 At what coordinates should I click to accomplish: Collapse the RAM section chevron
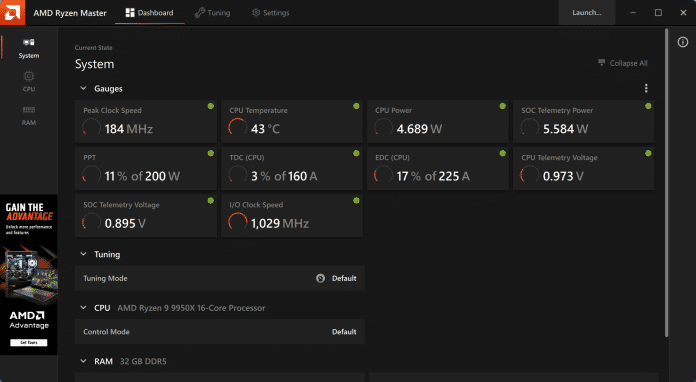pos(83,361)
